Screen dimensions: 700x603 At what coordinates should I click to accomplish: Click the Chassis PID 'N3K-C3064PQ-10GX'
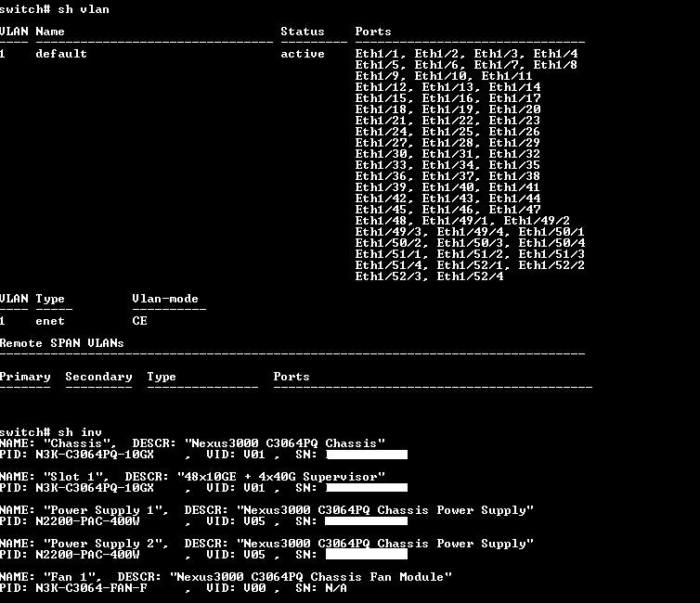click(95, 455)
